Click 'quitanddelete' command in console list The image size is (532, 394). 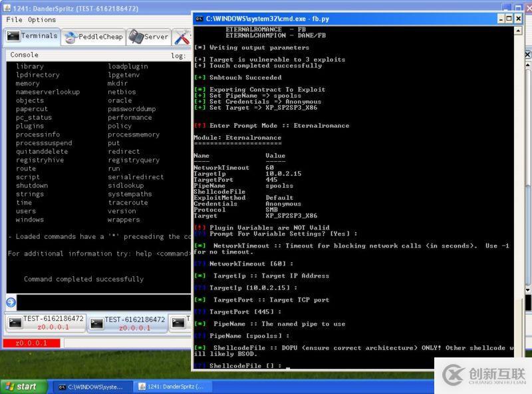42,152
